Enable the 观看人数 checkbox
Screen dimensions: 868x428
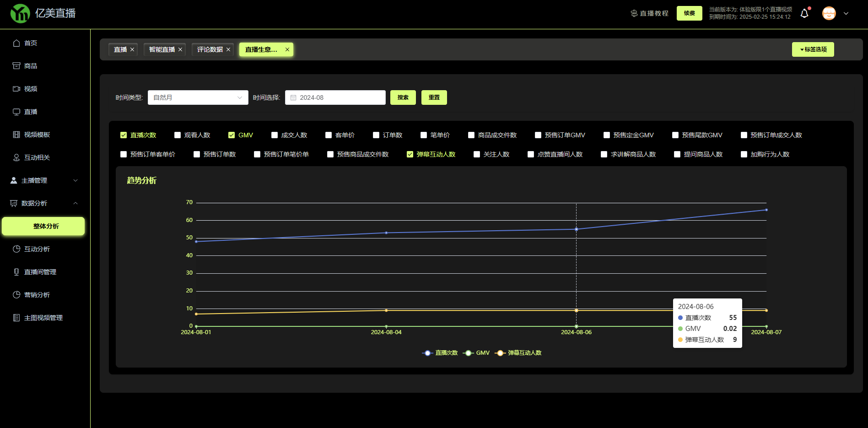tap(178, 135)
